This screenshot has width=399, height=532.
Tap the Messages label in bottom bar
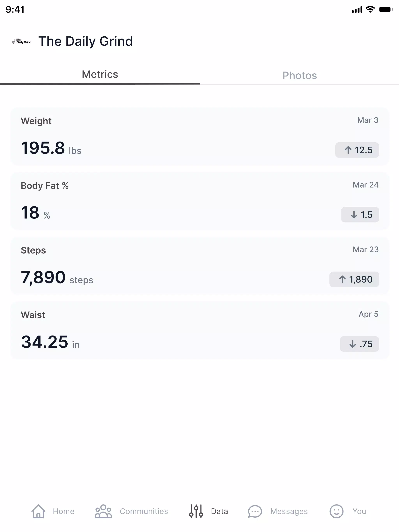pyautogui.click(x=289, y=511)
